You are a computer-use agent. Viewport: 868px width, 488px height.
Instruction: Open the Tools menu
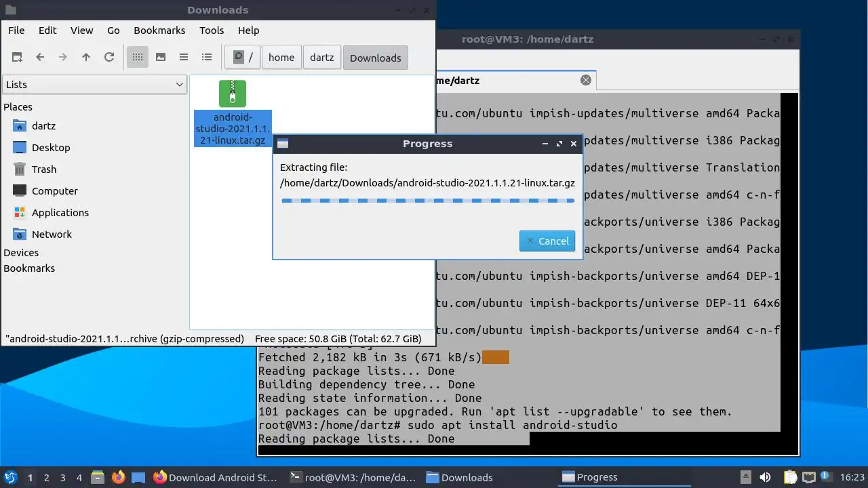coord(212,30)
